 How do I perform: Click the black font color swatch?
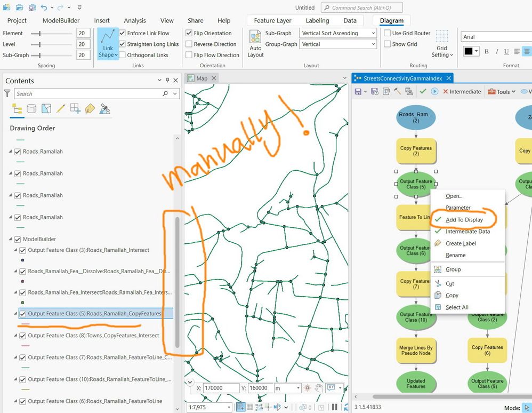pyautogui.click(x=468, y=51)
